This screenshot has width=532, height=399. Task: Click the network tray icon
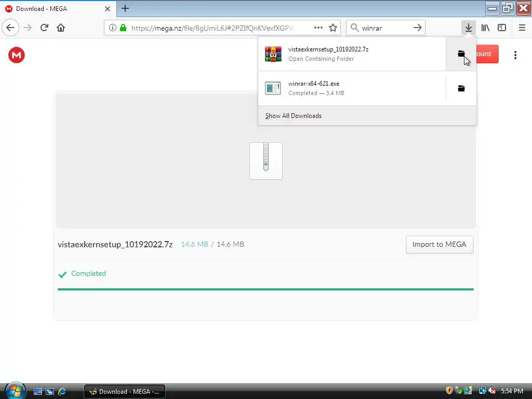point(482,391)
